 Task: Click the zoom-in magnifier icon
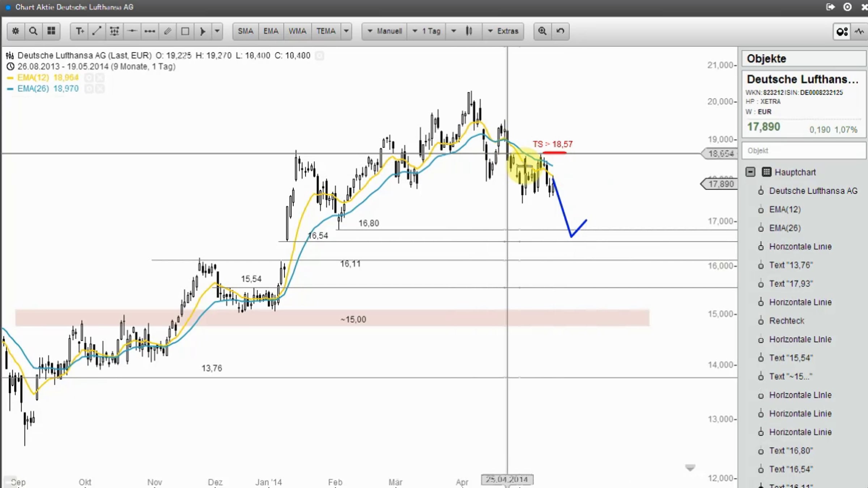pos(542,31)
